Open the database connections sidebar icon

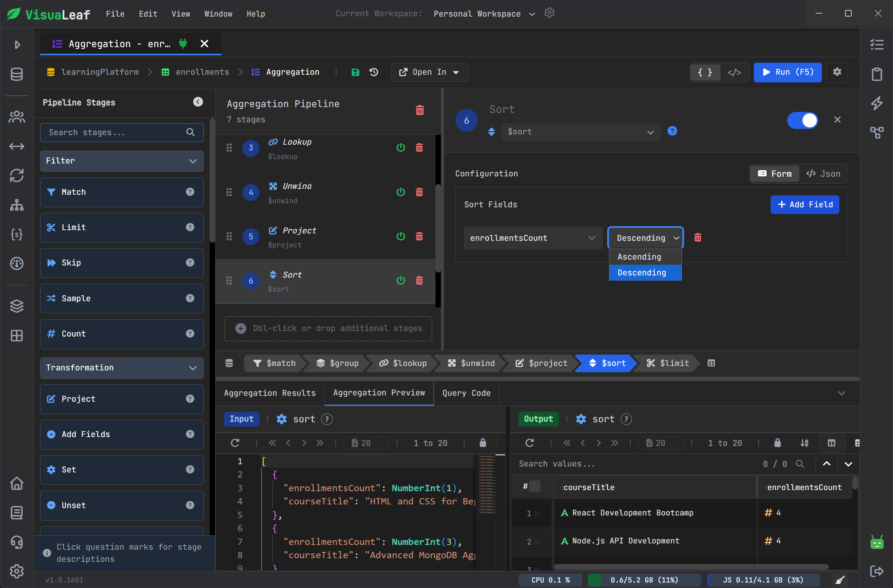17,74
